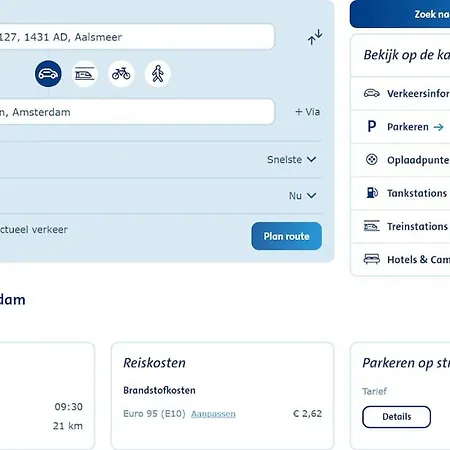Select the train travel mode icon
The width and height of the screenshot is (450, 450).
click(x=85, y=74)
